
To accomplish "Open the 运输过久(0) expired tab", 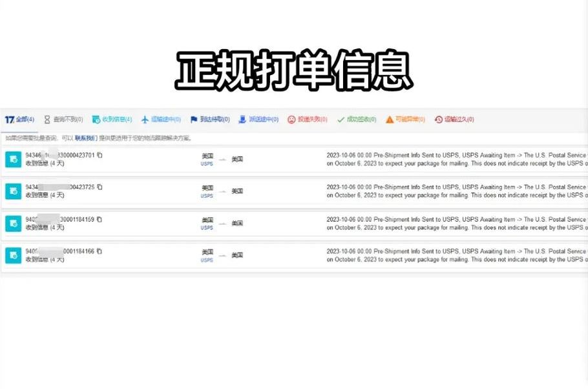I will pos(454,120).
